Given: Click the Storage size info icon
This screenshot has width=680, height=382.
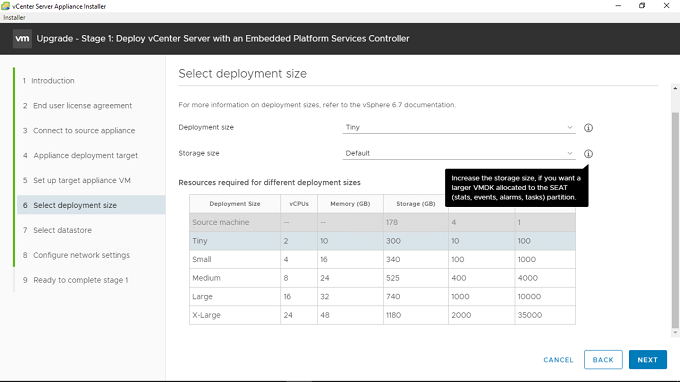Looking at the screenshot, I should 588,154.
